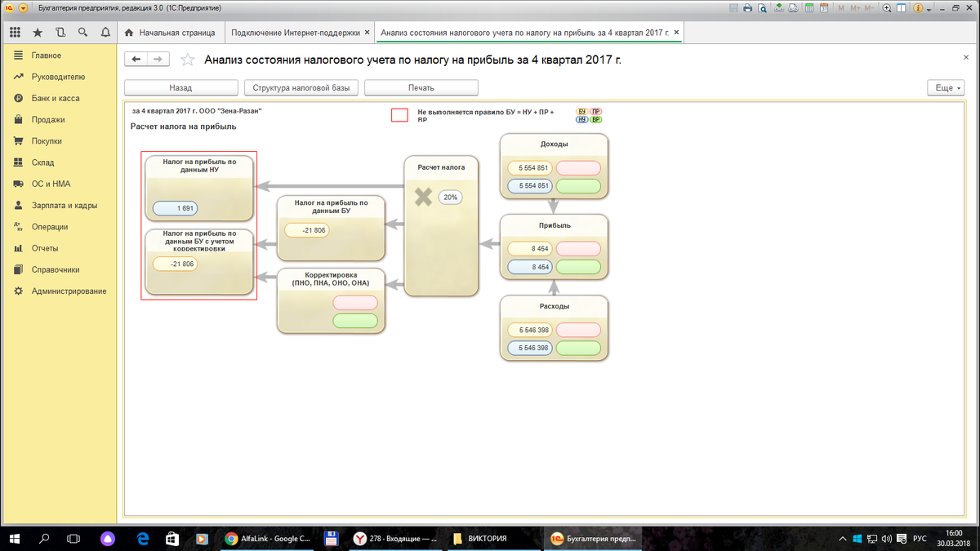Click the yellow 5 546 398 value in Расходы
980x551 pixels.
tap(530, 330)
